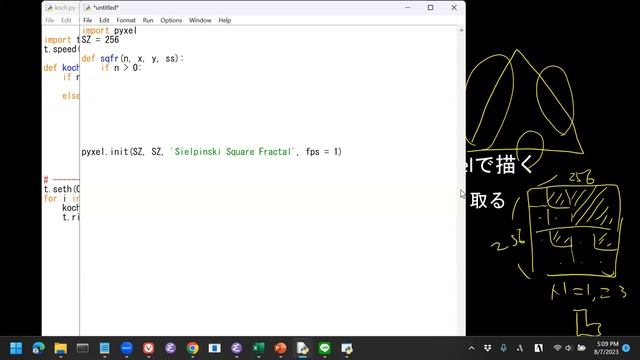Open PowerPoint from the taskbar

point(280,348)
